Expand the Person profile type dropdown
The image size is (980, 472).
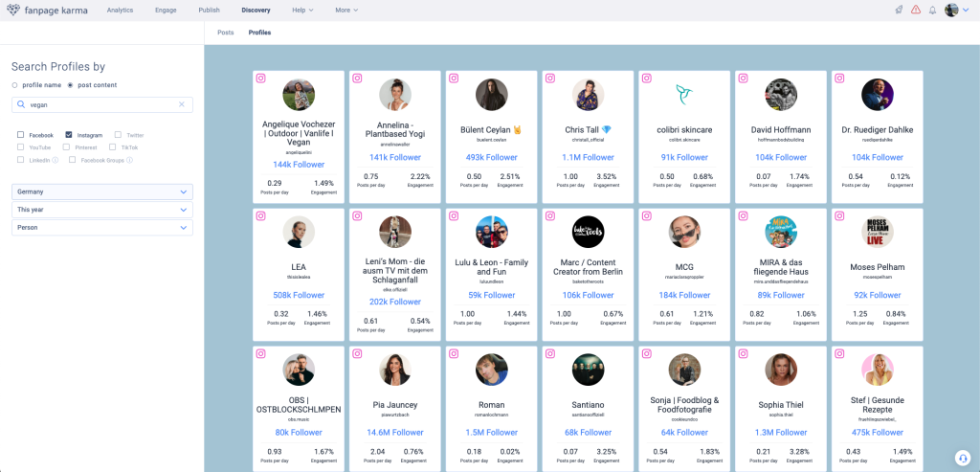pyautogui.click(x=102, y=227)
